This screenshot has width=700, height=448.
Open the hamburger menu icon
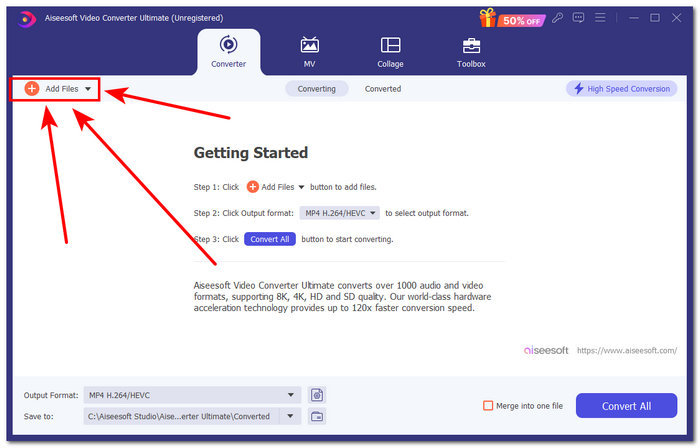[600, 18]
